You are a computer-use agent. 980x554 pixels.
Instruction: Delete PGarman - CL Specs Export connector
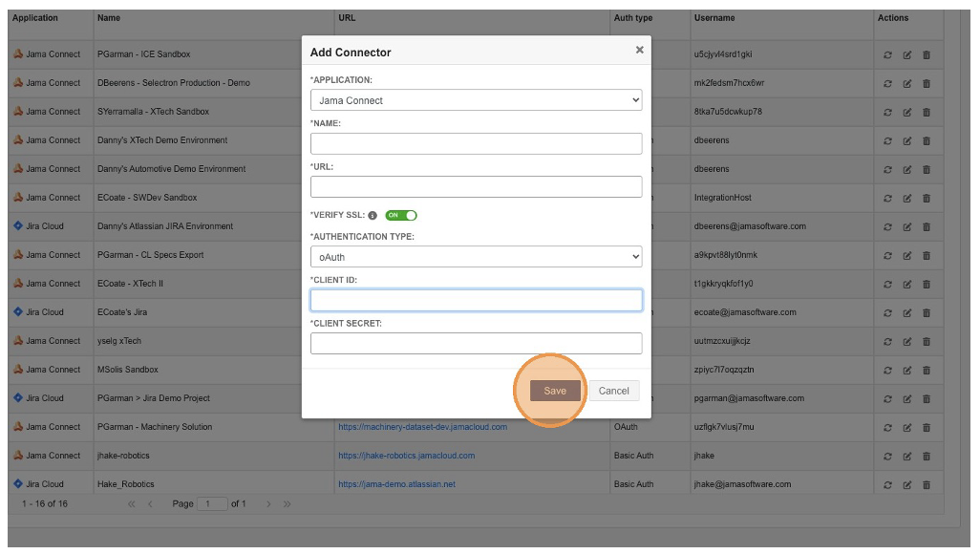pos(927,256)
